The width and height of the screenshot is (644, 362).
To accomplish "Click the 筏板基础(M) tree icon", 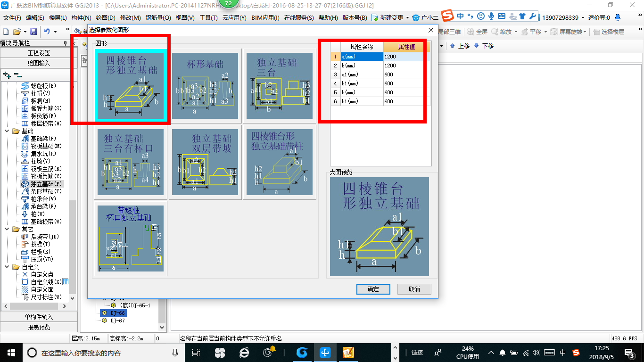I will 25,146.
